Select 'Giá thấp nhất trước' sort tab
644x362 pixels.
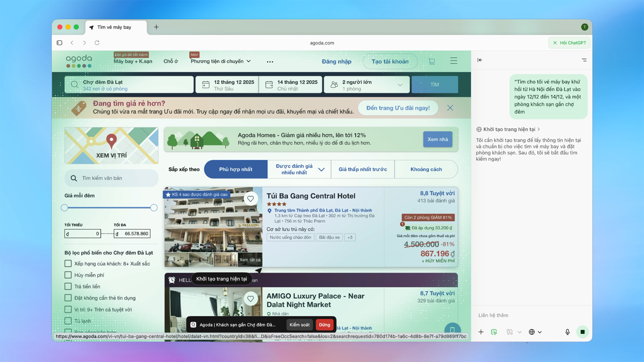[363, 169]
